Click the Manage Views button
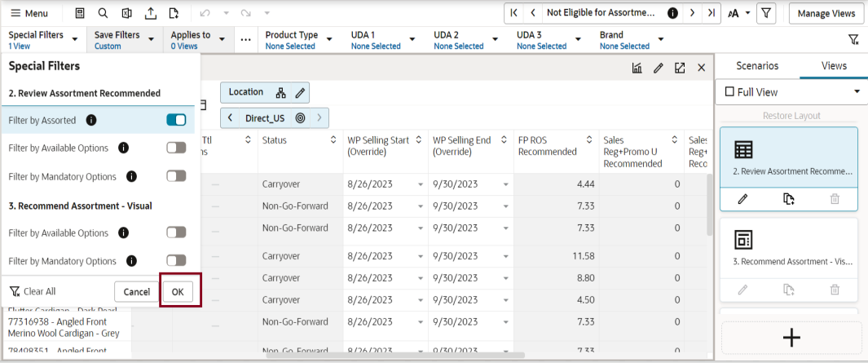 point(826,13)
